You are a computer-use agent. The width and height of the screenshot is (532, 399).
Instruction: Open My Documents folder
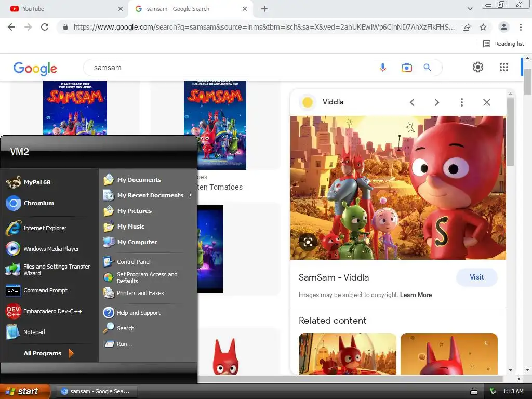pos(132,180)
